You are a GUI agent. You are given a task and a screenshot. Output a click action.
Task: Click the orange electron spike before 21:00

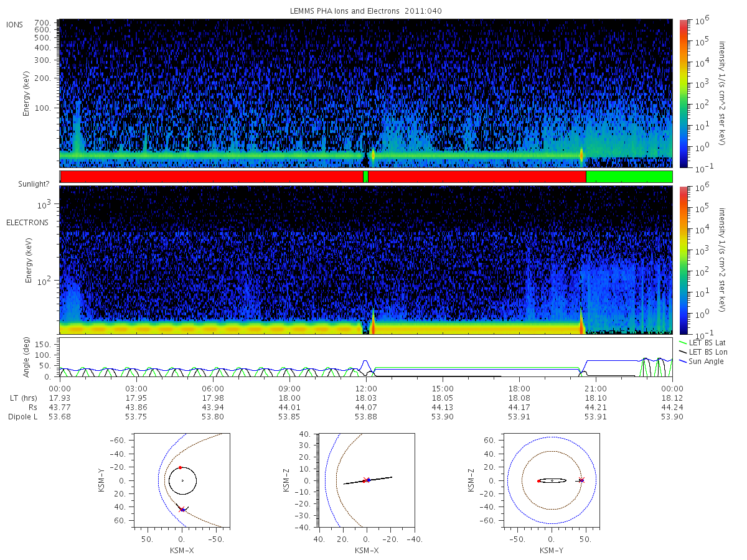coord(581,322)
